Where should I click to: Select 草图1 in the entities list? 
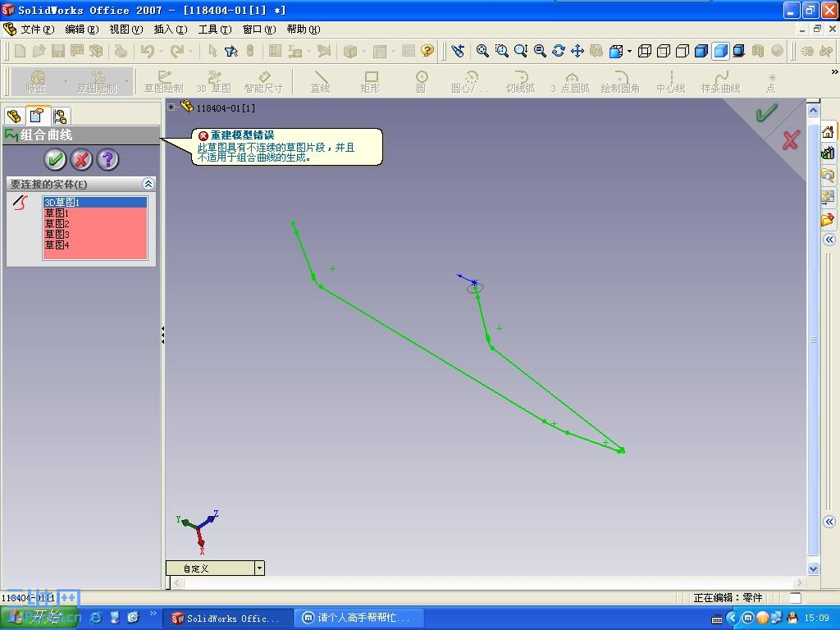(95, 212)
